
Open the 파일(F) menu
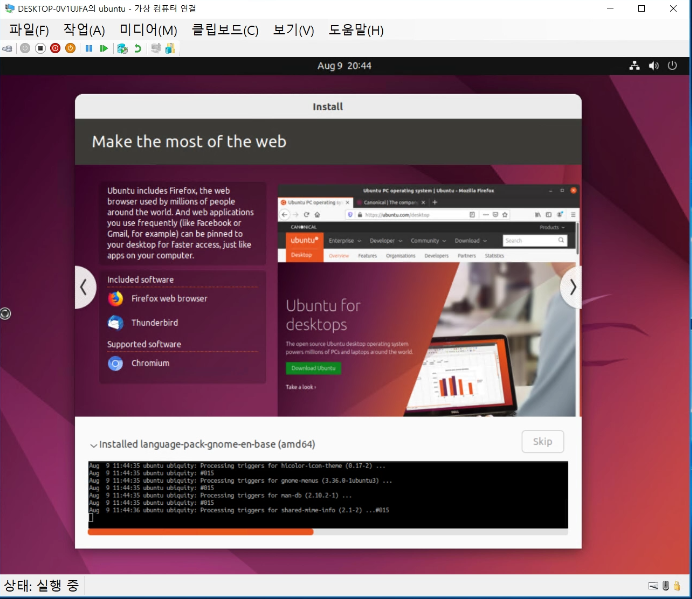29,30
